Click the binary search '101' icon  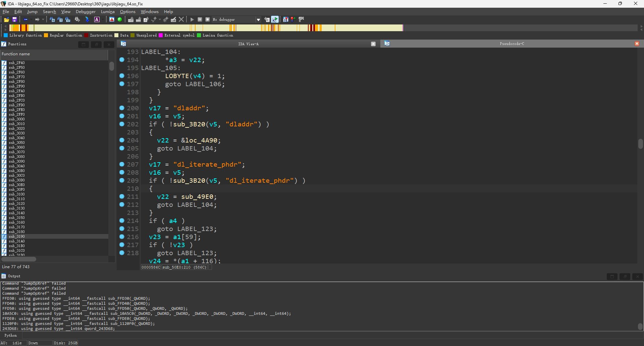(x=68, y=19)
